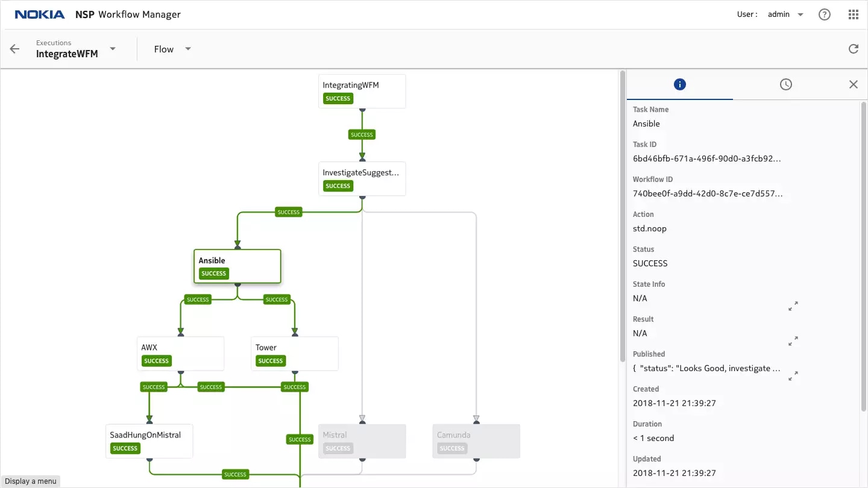Switch to the clock history tab

tap(786, 84)
